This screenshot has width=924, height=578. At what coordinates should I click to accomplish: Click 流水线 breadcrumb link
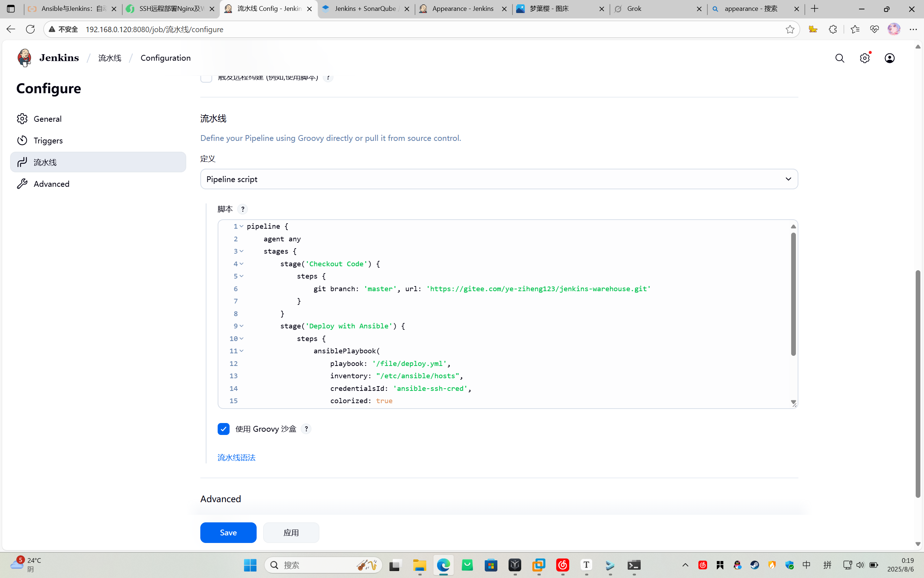[x=110, y=58]
